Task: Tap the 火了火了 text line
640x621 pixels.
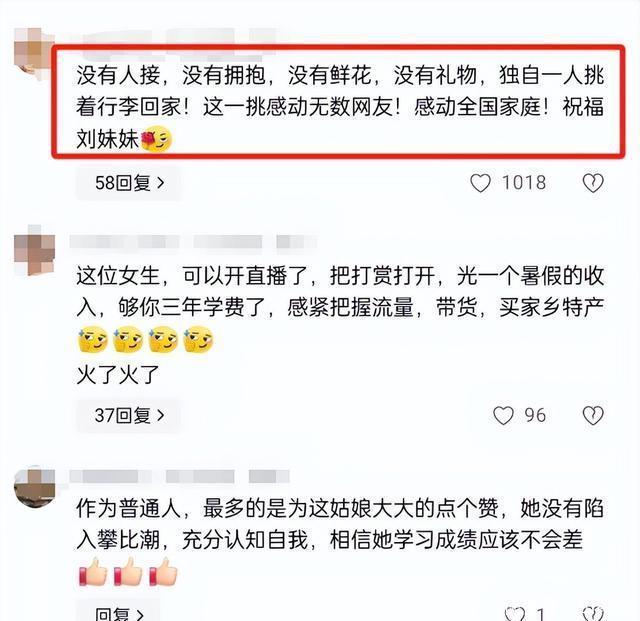Action: pyautogui.click(x=118, y=374)
